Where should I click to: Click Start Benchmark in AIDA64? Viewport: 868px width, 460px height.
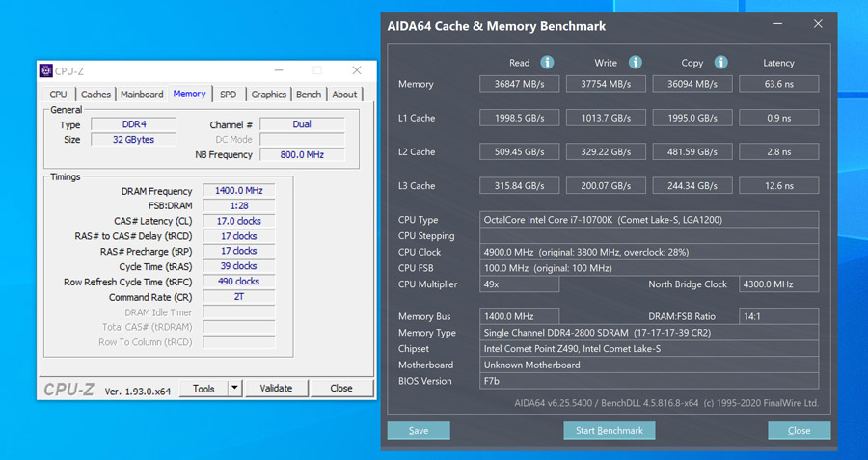click(610, 431)
